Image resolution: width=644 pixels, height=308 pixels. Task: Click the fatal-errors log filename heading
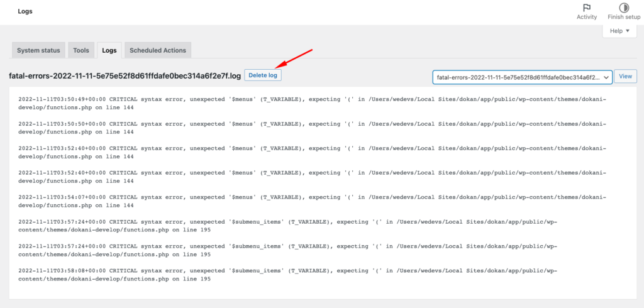click(x=125, y=75)
